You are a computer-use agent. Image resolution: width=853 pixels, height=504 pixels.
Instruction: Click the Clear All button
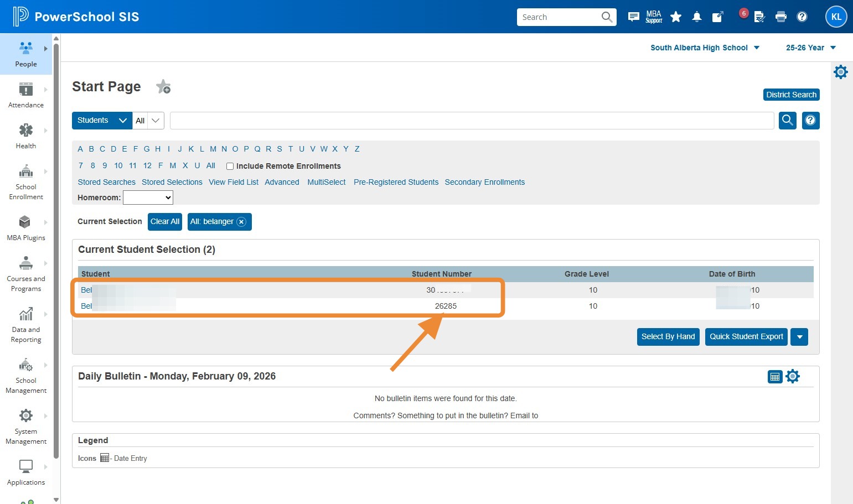tap(165, 222)
